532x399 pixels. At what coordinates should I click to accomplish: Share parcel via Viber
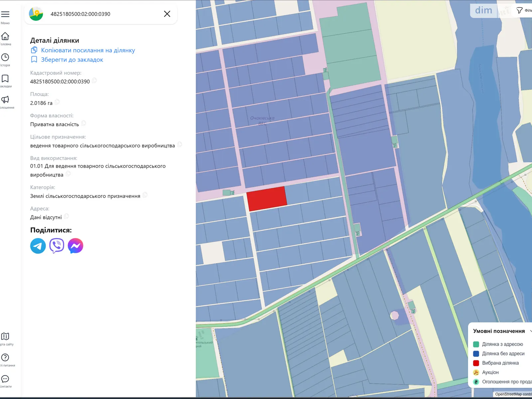57,246
